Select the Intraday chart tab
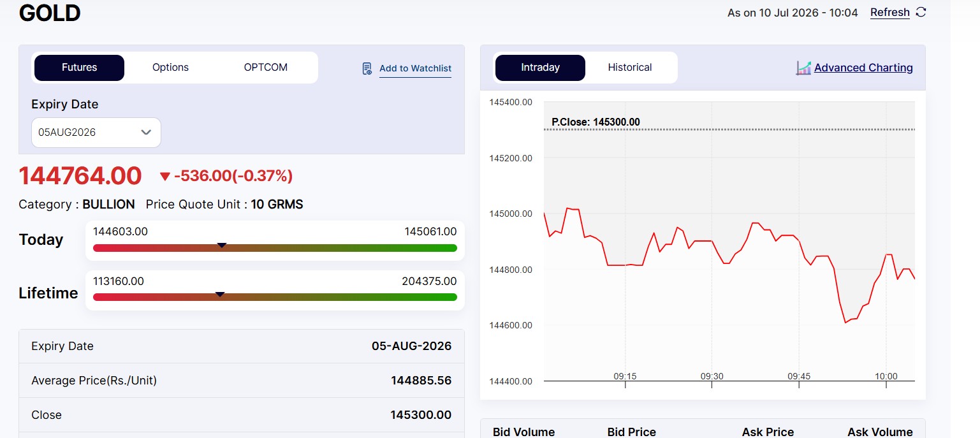This screenshot has width=980, height=438. point(540,68)
